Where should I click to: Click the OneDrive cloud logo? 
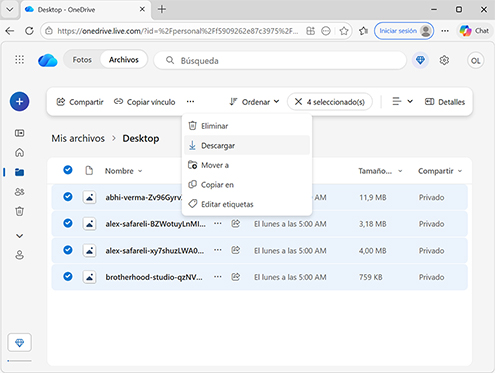48,60
